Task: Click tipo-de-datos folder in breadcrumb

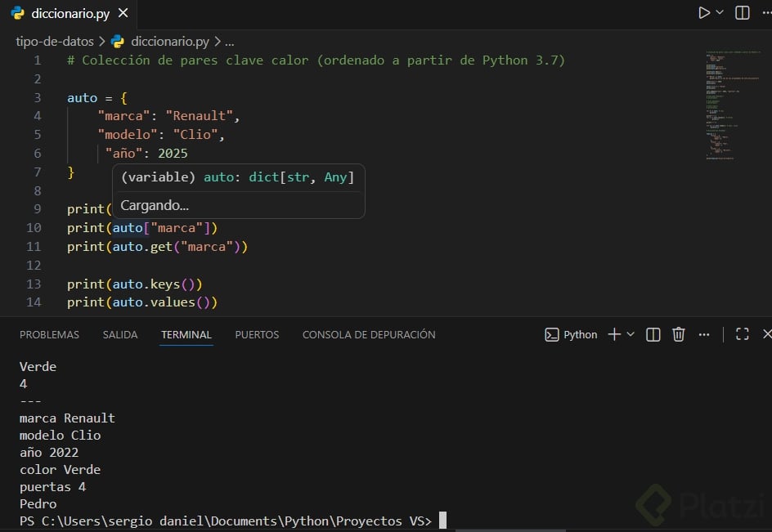Action: click(55, 41)
